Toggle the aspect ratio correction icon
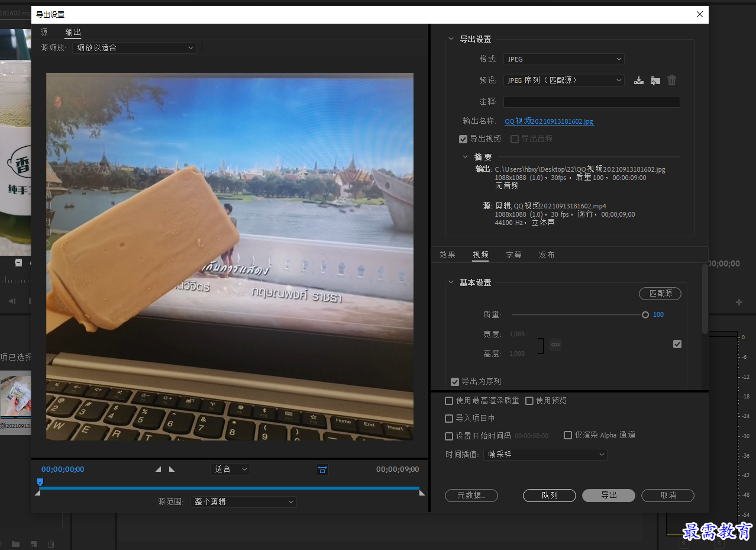Viewport: 756px width, 550px height. click(322, 469)
